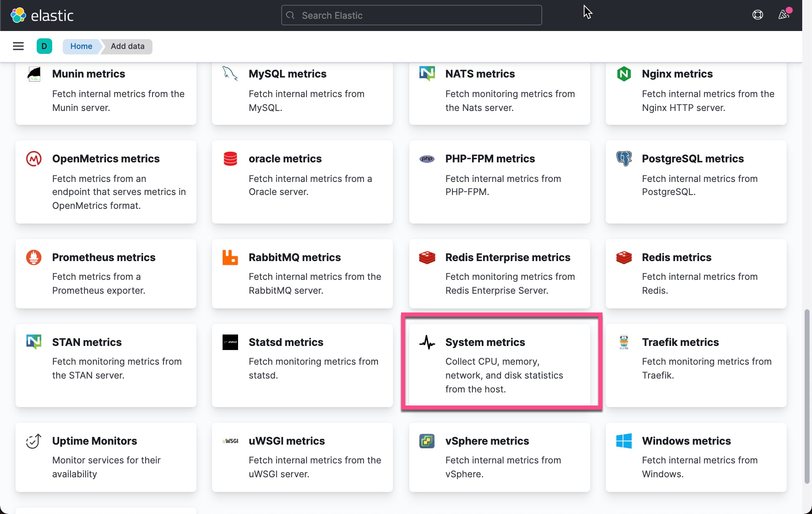
Task: Select the Uptime Monitors title
Action: pyautogui.click(x=95, y=441)
